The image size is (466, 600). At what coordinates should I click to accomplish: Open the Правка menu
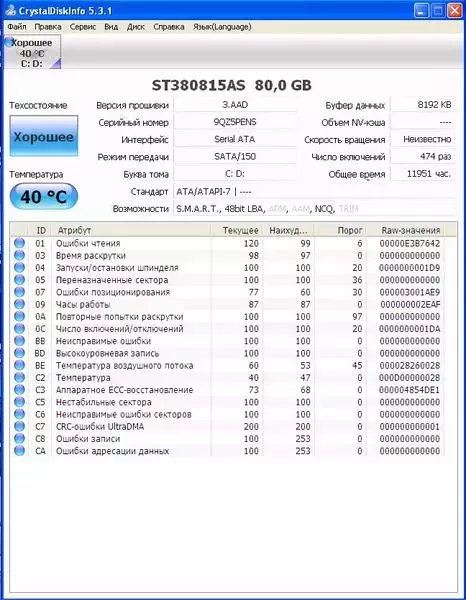click(48, 27)
